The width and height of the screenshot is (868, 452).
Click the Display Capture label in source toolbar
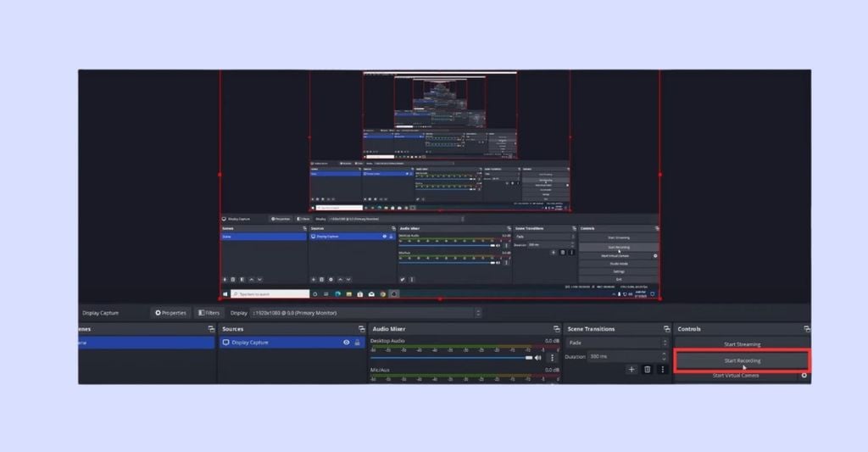coord(100,313)
